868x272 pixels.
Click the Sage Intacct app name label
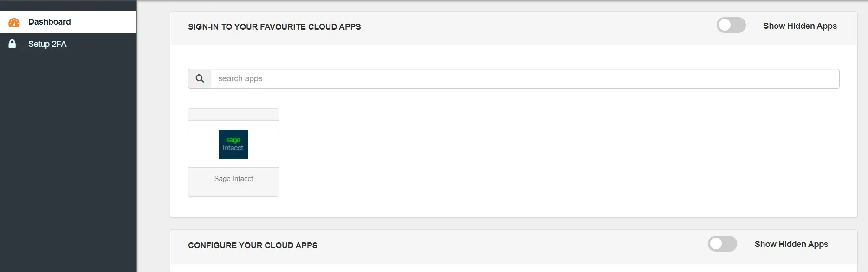click(x=233, y=179)
